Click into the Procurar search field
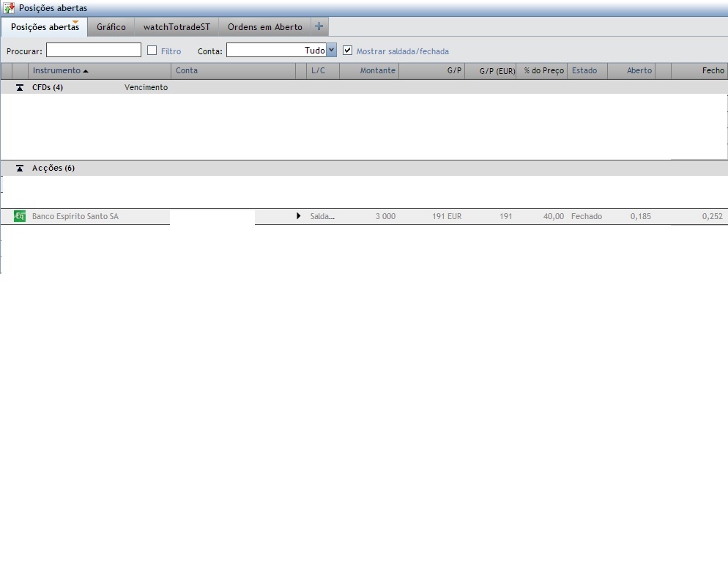 pyautogui.click(x=93, y=50)
